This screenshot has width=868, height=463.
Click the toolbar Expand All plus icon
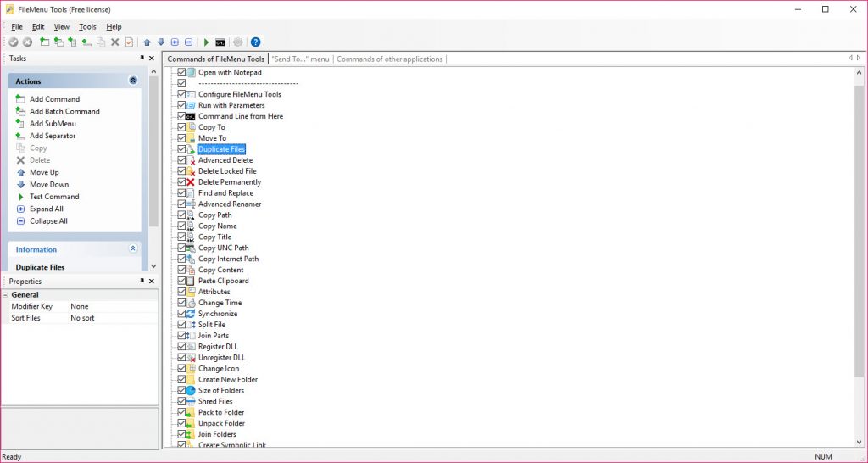(175, 42)
